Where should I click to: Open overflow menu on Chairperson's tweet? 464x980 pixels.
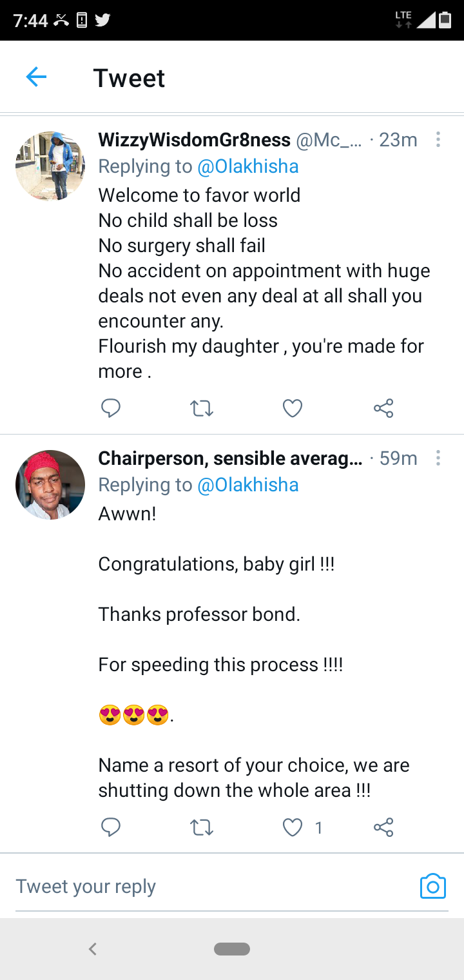[438, 458]
